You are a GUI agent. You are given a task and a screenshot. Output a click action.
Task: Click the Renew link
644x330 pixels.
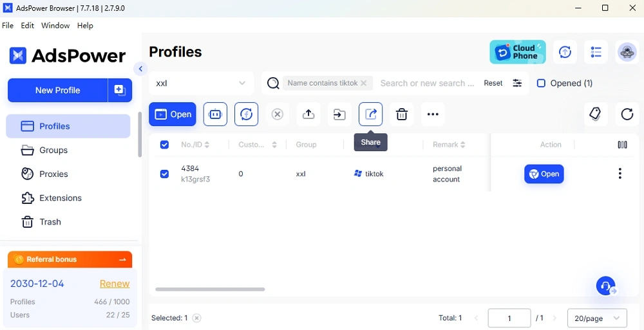(x=115, y=284)
